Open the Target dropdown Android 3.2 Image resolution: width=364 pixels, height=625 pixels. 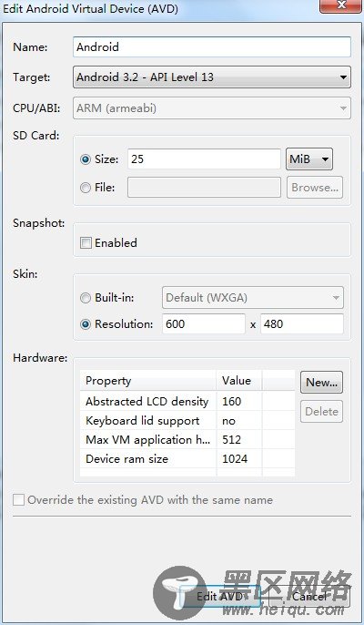click(212, 77)
